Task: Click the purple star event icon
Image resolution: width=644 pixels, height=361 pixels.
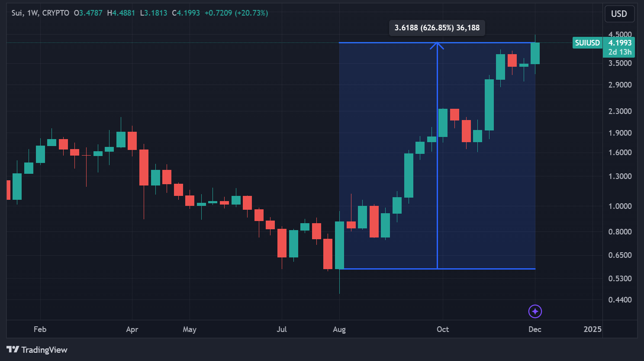Action: point(535,311)
